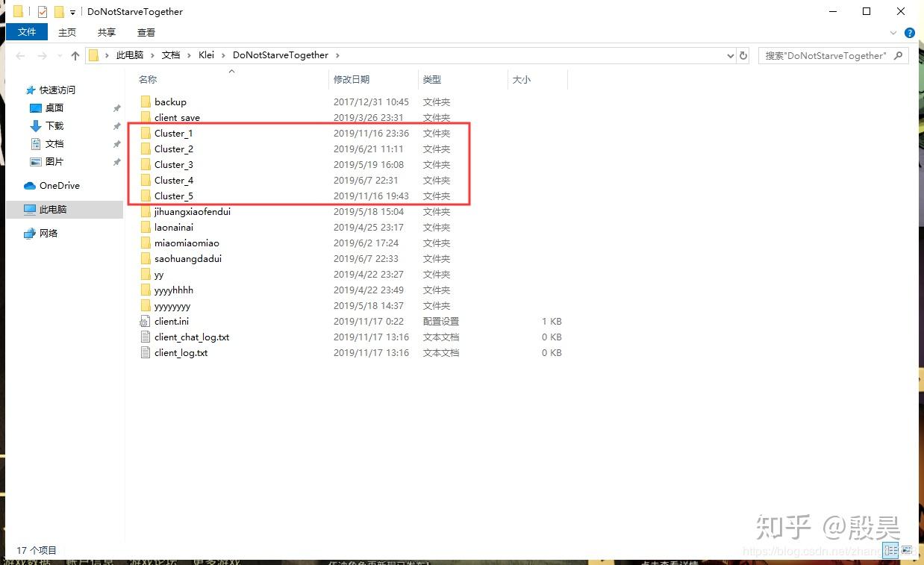Image resolution: width=924 pixels, height=565 pixels.
Task: Click the Forward navigation arrow
Action: coord(43,56)
